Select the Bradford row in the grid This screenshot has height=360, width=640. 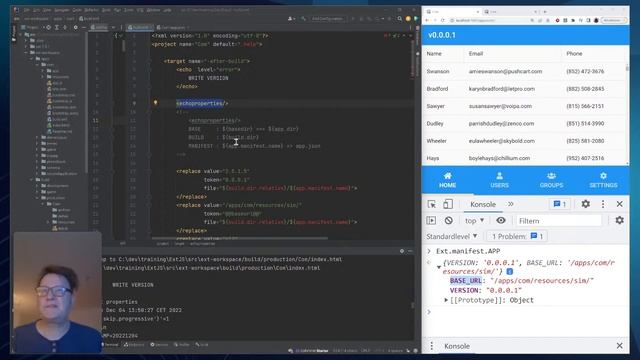click(524, 89)
